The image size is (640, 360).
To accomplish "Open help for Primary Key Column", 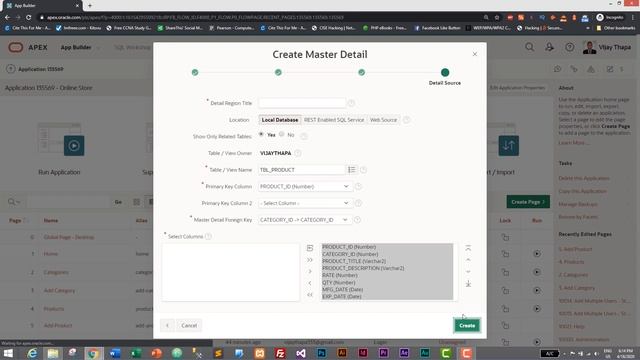I will point(358,187).
